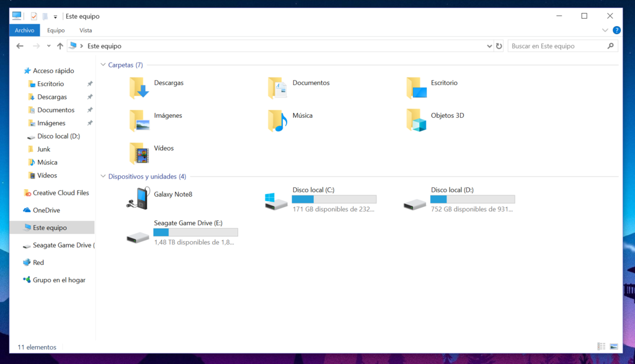The height and width of the screenshot is (364, 635).
Task: Open the Archivo menu
Action: coord(24,30)
